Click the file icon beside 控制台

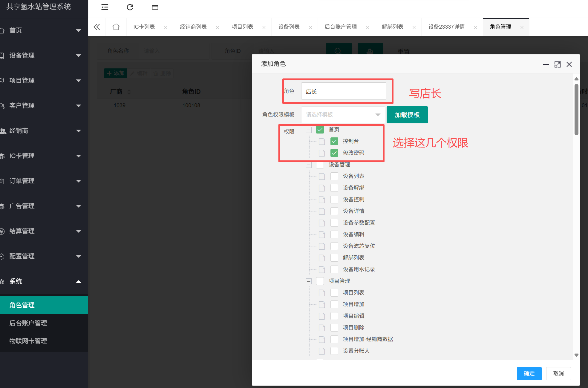pos(322,141)
